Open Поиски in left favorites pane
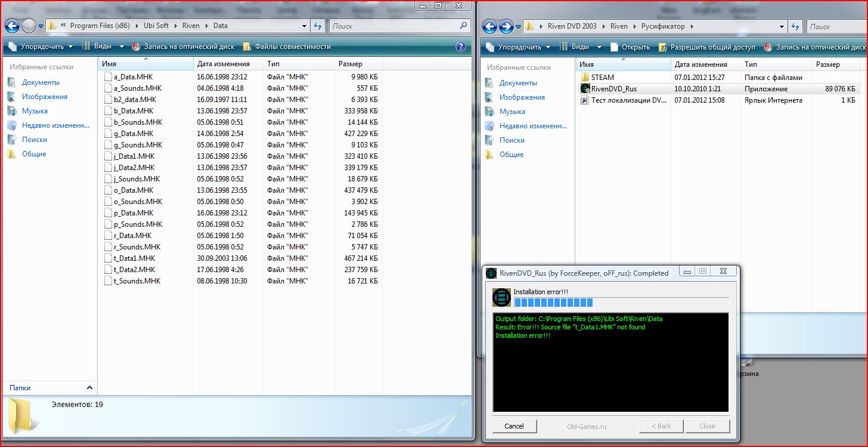Image resolution: width=868 pixels, height=447 pixels. 34,140
